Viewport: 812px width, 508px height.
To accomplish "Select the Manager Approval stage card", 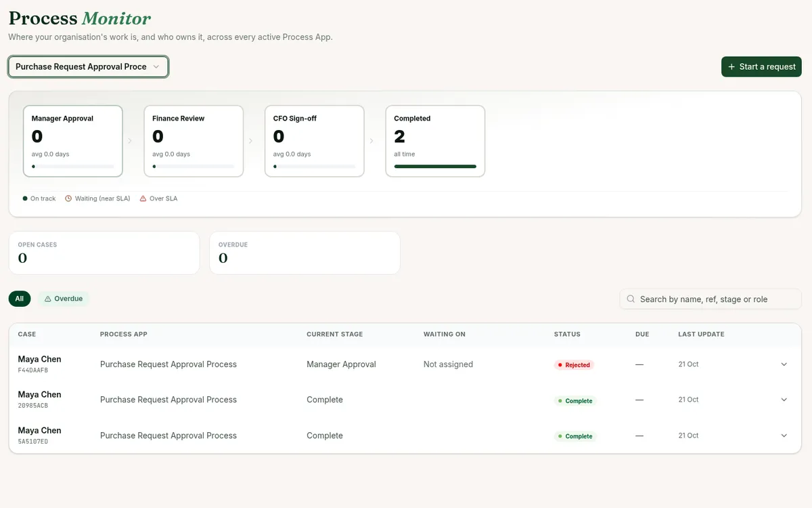I will pos(73,141).
